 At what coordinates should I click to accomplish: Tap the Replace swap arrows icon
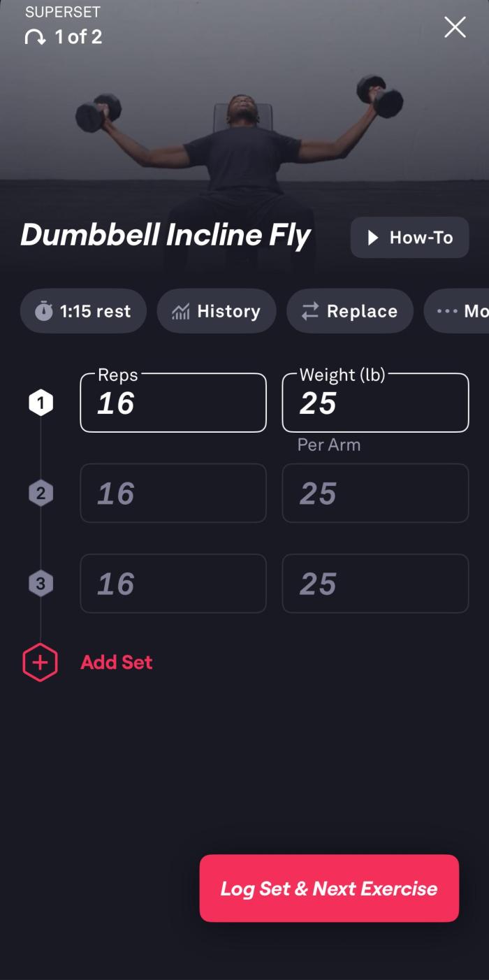(x=310, y=312)
